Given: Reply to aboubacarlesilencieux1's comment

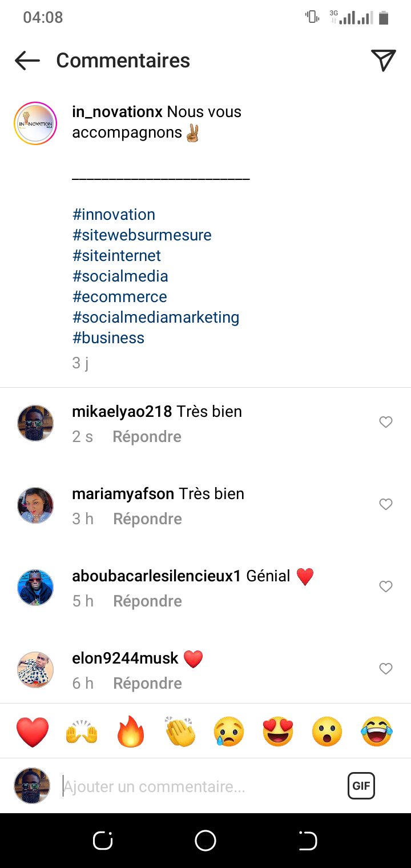Looking at the screenshot, I should point(147,601).
